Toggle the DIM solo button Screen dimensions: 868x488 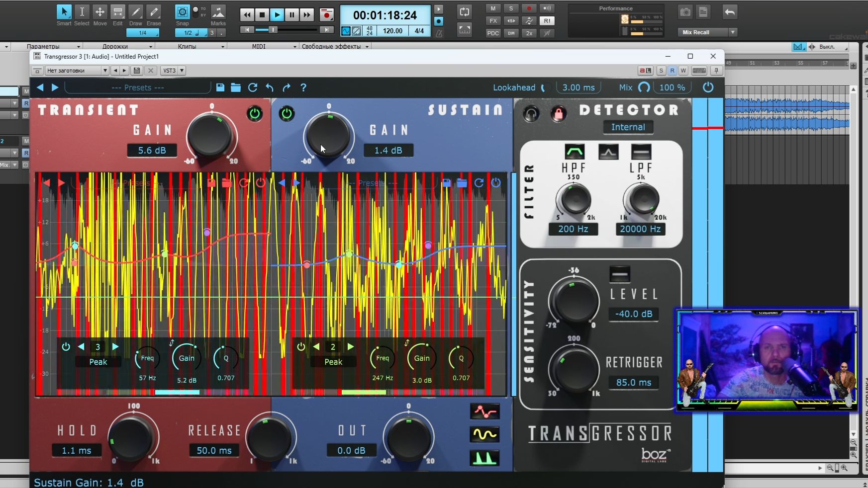[511, 33]
